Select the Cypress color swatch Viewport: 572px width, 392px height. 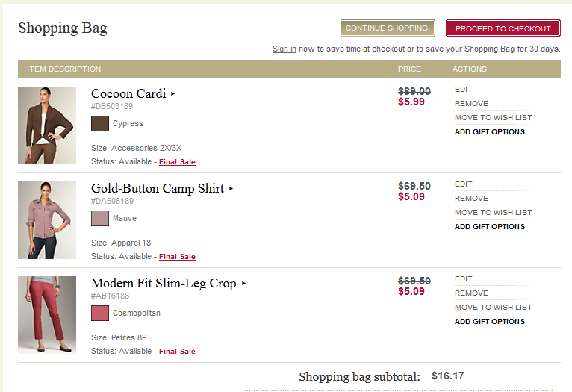pyautogui.click(x=100, y=124)
